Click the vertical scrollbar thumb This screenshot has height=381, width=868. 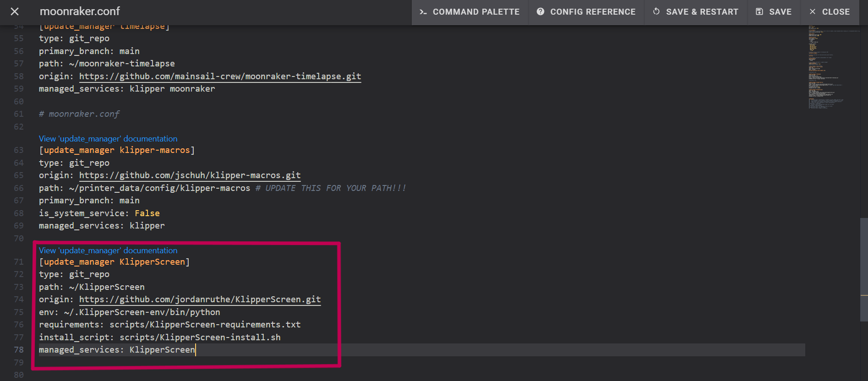coord(864,269)
